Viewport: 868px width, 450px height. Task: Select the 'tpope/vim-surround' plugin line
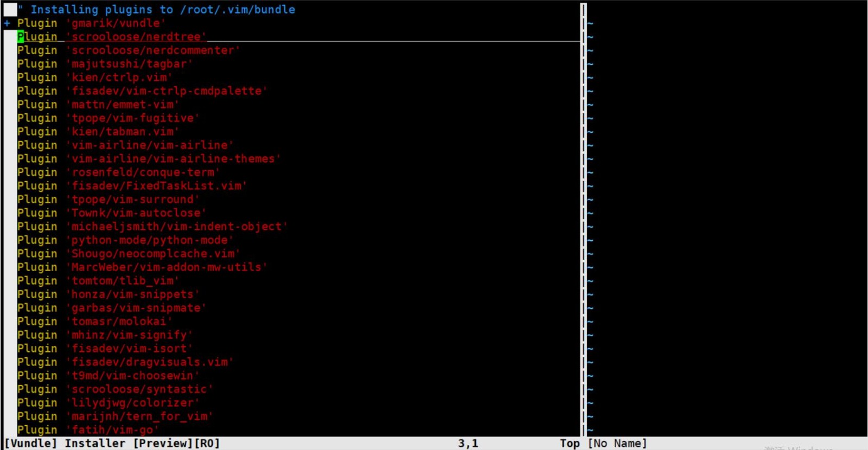tap(108, 200)
